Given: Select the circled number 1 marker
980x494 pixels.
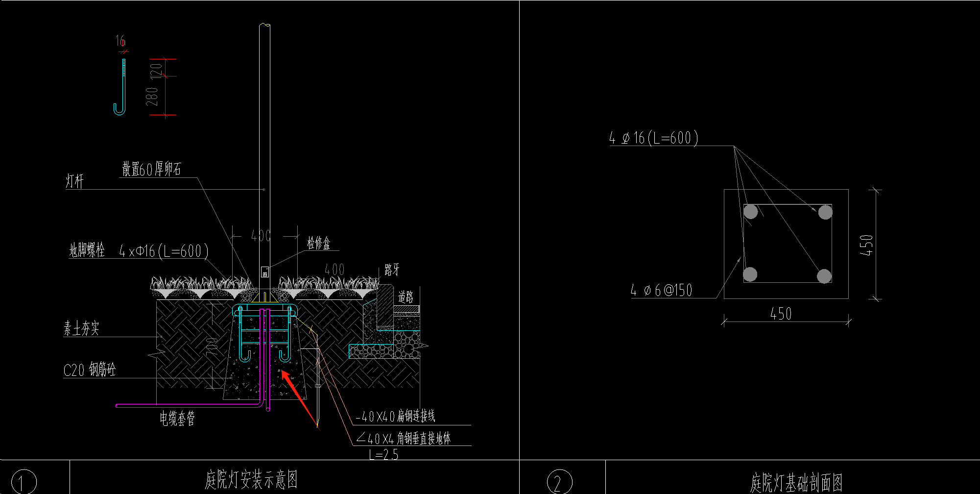Looking at the screenshot, I should tap(24, 481).
